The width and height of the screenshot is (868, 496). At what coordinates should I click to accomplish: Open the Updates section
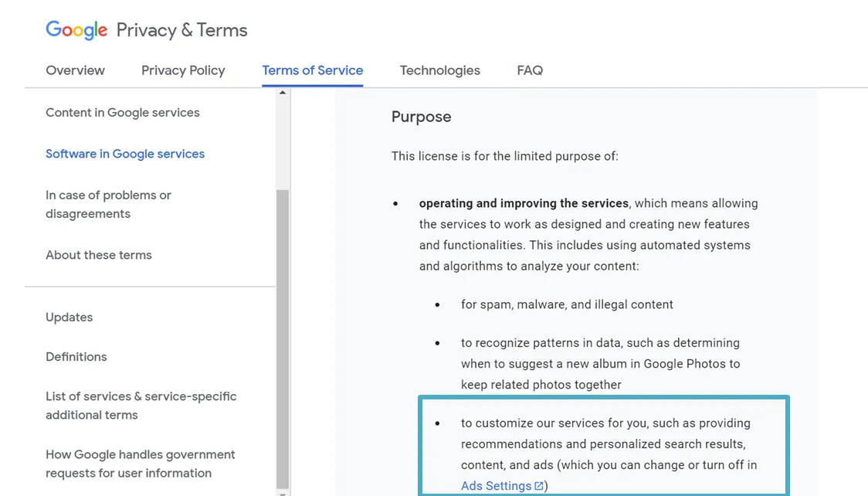coord(69,317)
